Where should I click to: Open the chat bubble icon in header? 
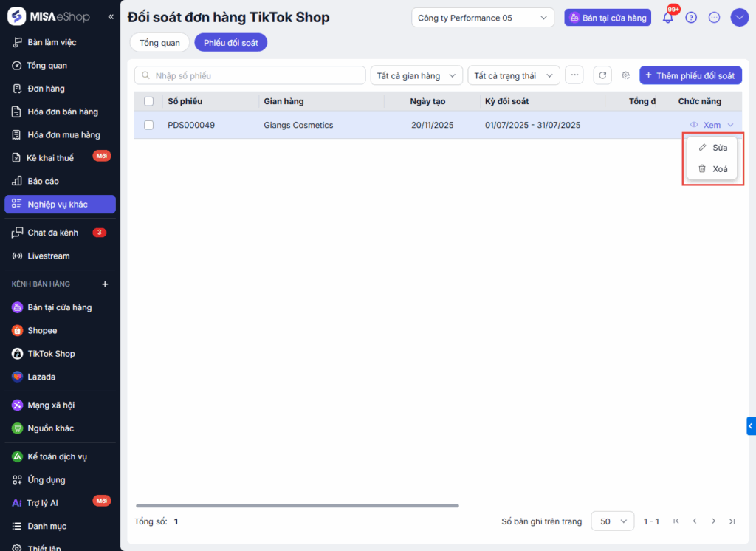click(x=714, y=18)
